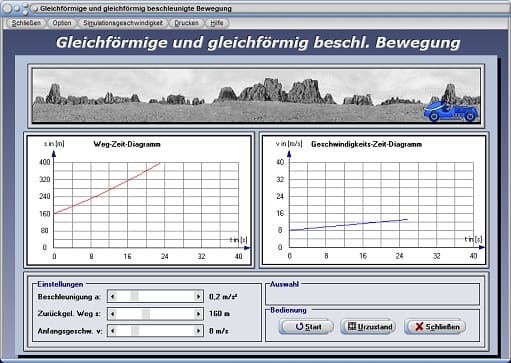Click the Beschleunigung a: label
This screenshot has height=363, width=511.
69,297
